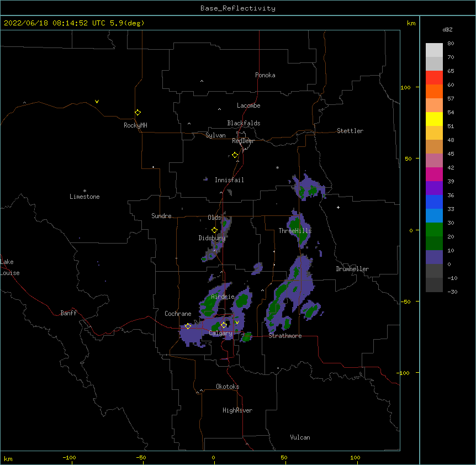Image resolution: width=476 pixels, height=465 pixels.
Task: Click the Sylvan label on the map
Action: pyautogui.click(x=215, y=135)
